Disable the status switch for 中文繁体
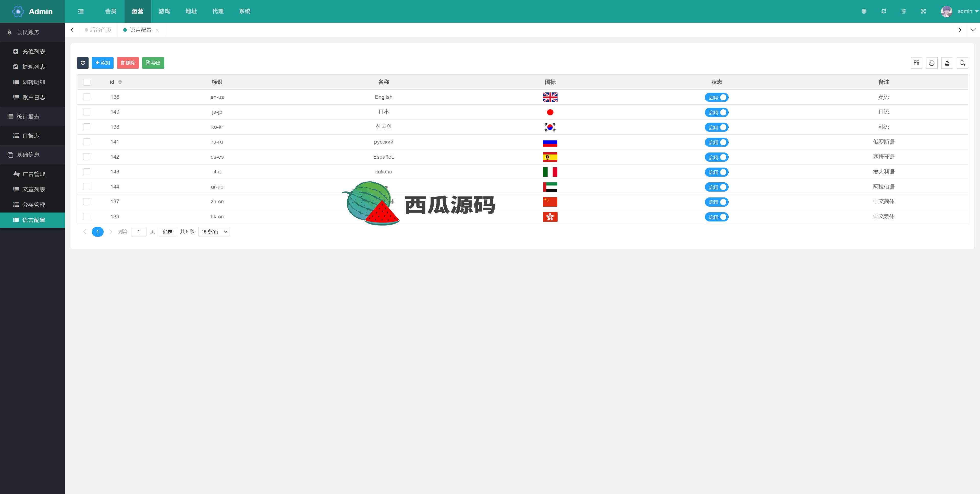 tap(716, 217)
